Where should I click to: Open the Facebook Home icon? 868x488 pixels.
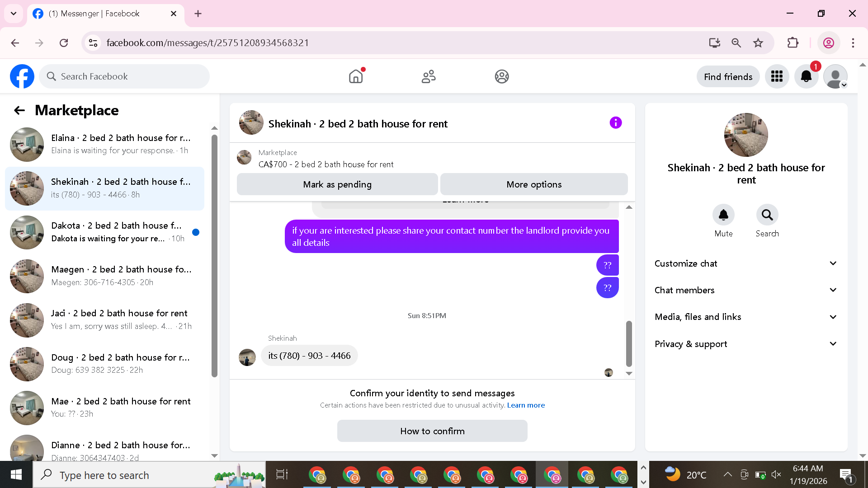click(356, 76)
